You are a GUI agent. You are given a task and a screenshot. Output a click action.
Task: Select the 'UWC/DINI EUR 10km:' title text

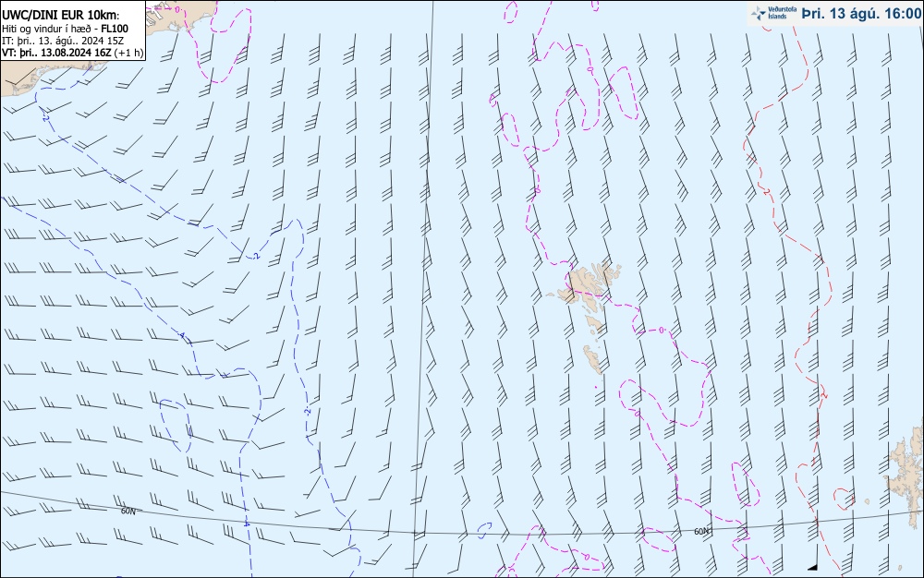61,16
